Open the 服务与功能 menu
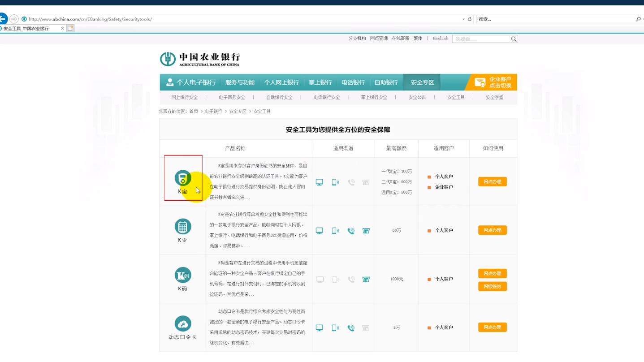Screen dimensions: 644x362 coord(240,82)
